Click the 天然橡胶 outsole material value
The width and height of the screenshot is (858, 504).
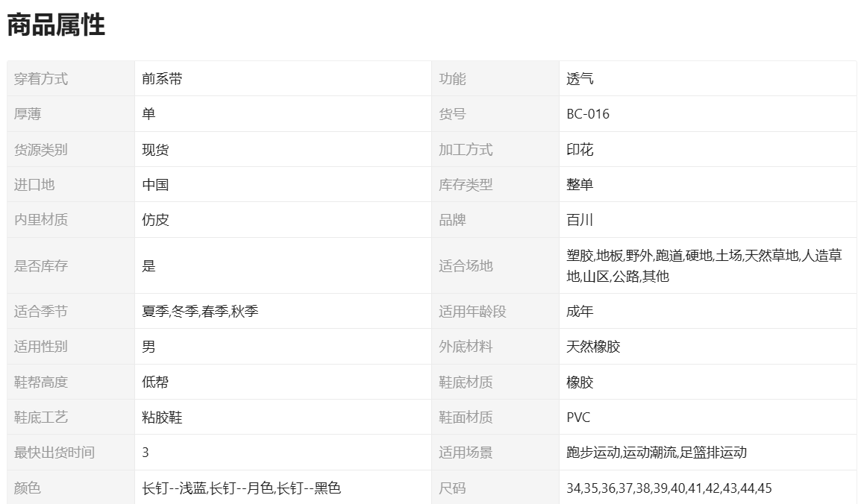click(x=593, y=347)
